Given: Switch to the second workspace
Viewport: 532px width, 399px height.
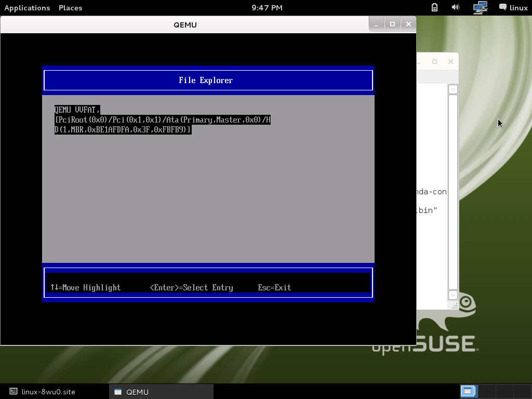Looking at the screenshot, I should click(x=486, y=391).
